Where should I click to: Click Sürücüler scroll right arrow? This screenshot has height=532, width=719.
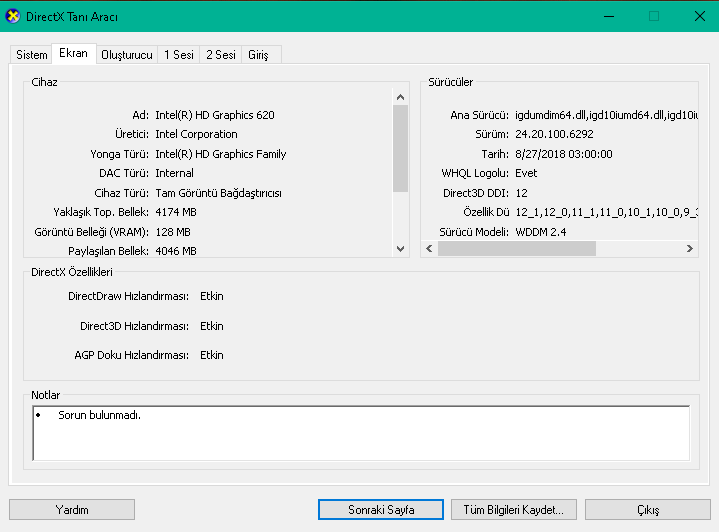click(690, 249)
